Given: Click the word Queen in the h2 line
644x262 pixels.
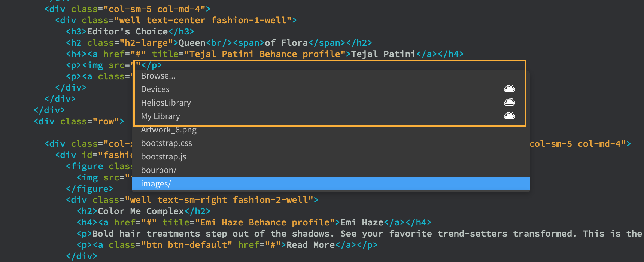Looking at the screenshot, I should click(192, 43).
